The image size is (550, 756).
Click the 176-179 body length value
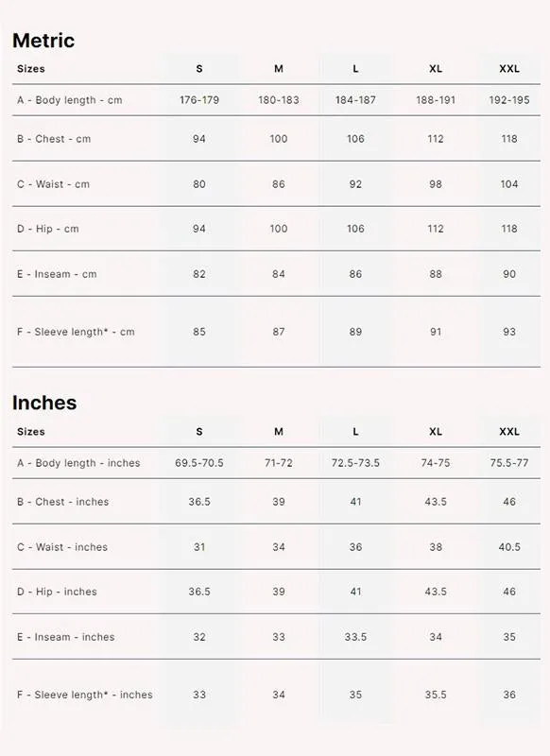(x=199, y=100)
